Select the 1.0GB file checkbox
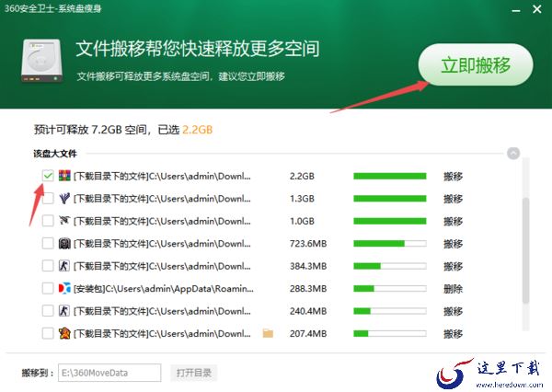 point(48,221)
